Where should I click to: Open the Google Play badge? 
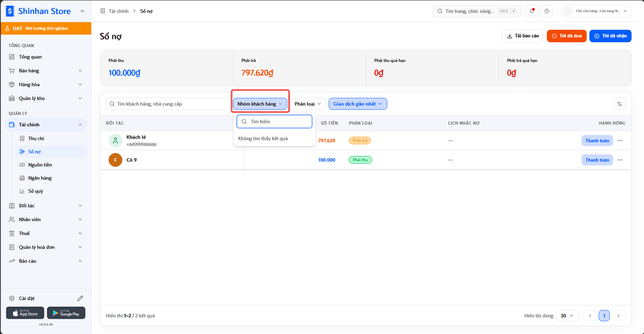coord(66,313)
